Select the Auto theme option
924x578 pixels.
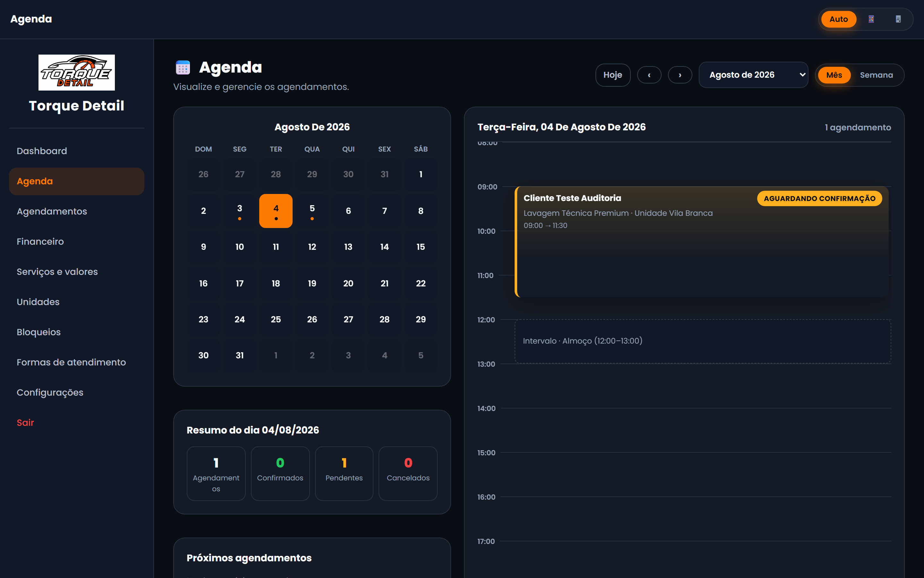(x=838, y=19)
